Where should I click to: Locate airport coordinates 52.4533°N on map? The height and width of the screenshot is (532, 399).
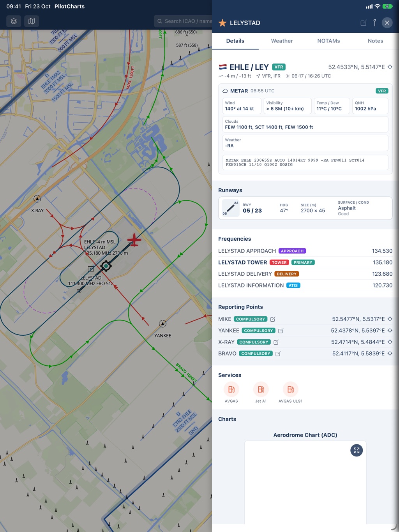tap(390, 67)
